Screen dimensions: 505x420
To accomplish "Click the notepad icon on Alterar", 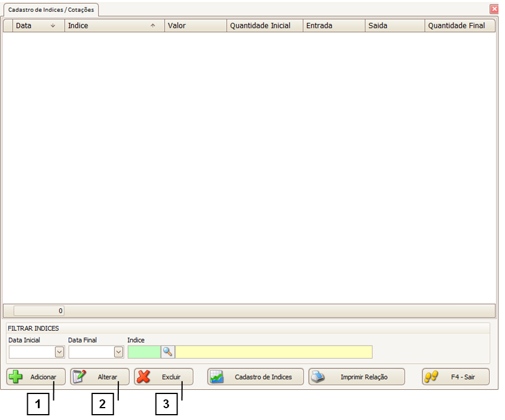I will click(x=80, y=377).
